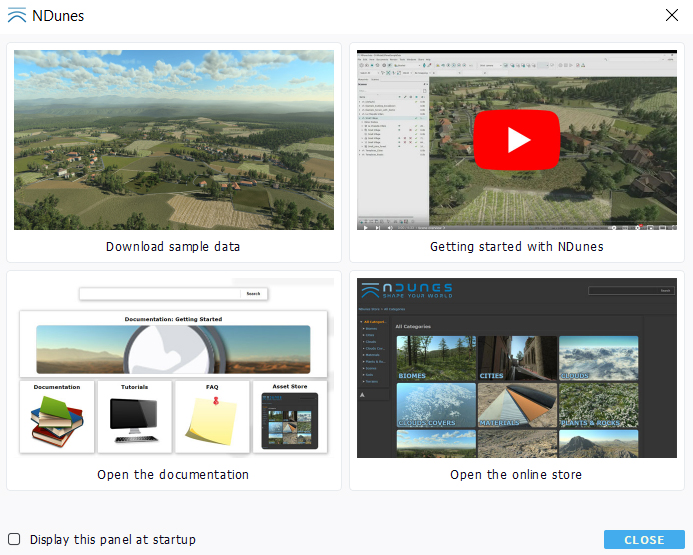Select the Clouds Covers category tile

pos(435,405)
